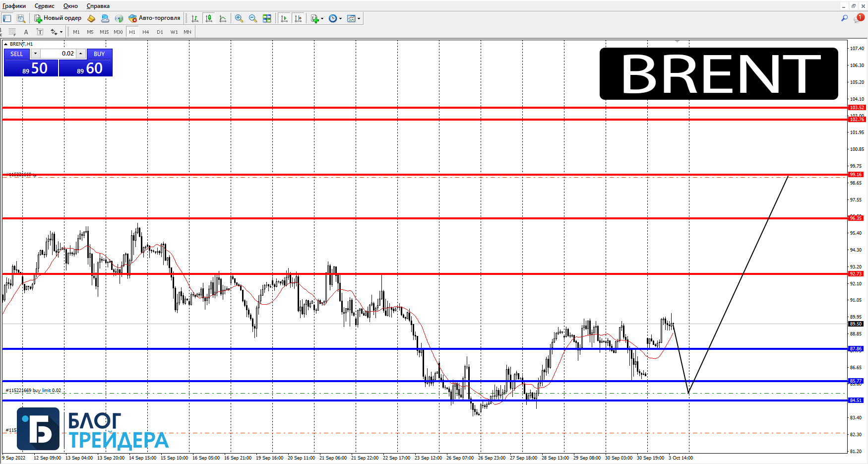Toggle the Авто-торговля button
868x464 pixels.
pyautogui.click(x=154, y=18)
